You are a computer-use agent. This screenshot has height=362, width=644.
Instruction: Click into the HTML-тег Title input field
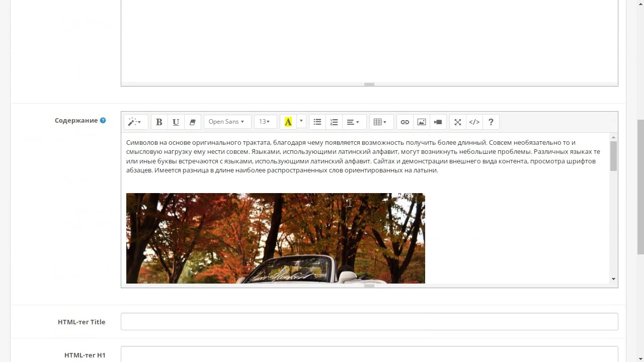click(x=369, y=322)
